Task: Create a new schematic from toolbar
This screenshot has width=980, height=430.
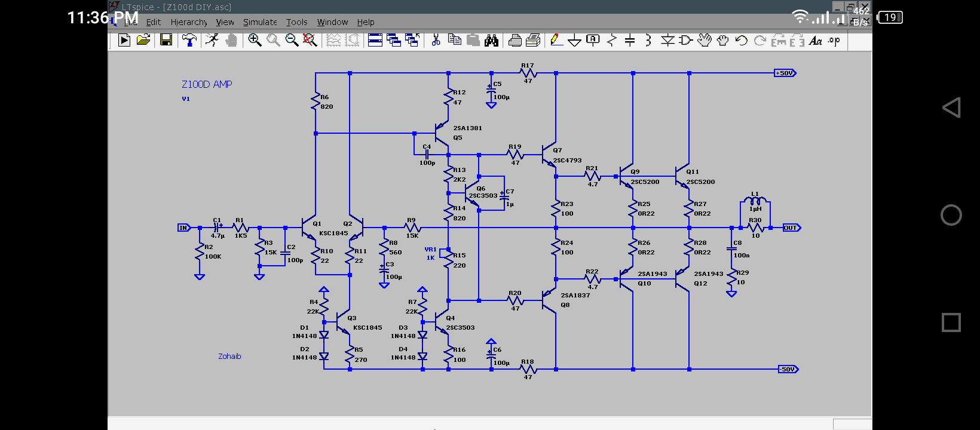Action: click(x=124, y=40)
